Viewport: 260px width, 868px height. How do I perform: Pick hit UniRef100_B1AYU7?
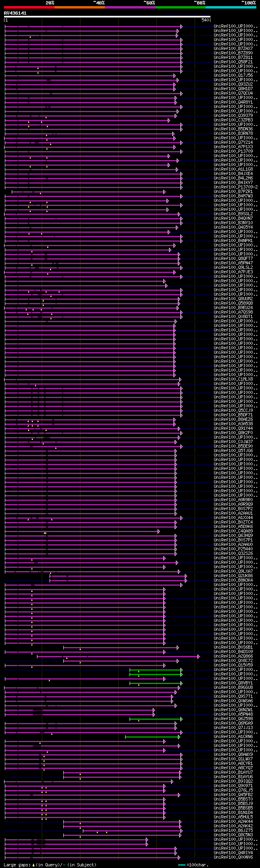click(233, 773)
